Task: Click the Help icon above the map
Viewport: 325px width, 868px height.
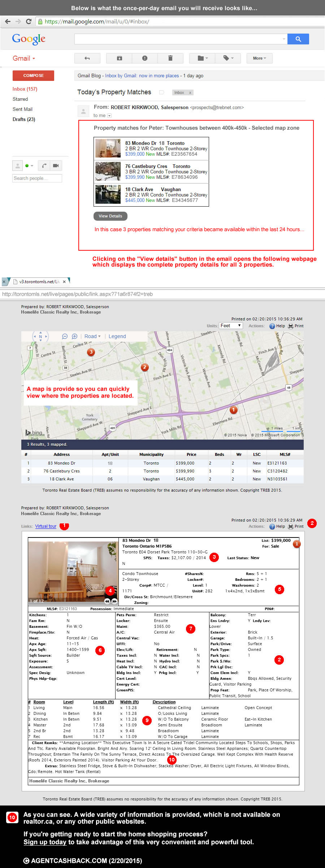Action: 272,326
